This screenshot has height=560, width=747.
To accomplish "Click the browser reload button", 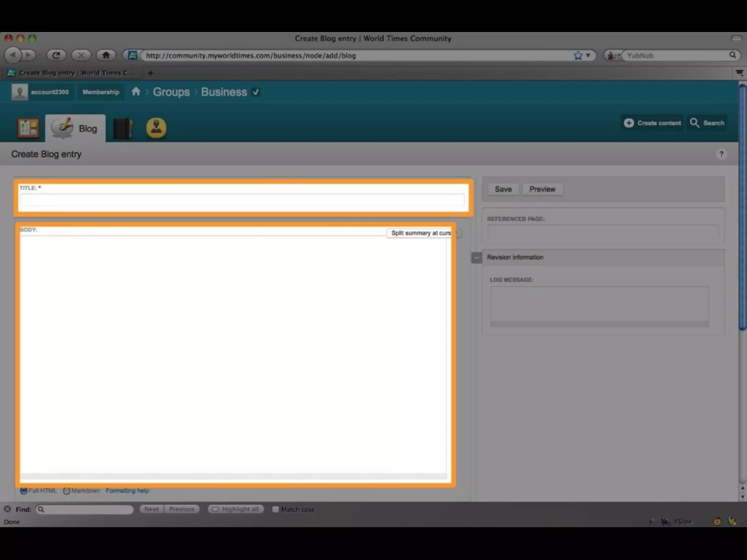I will tap(56, 55).
